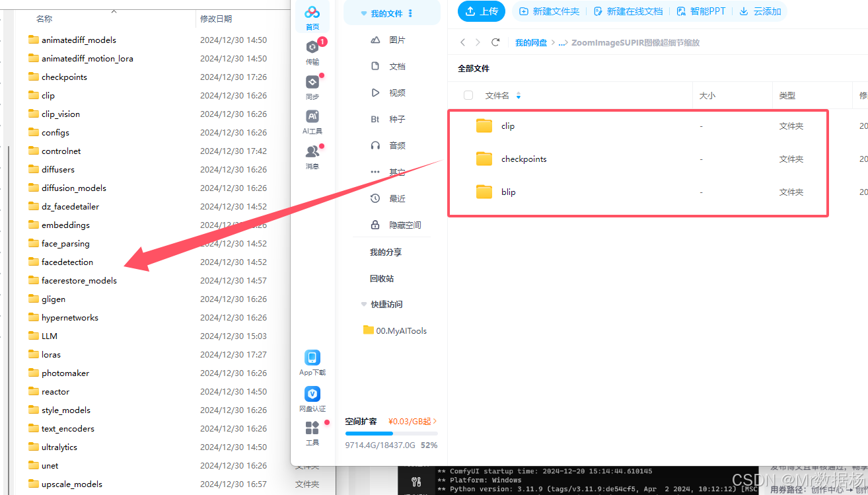This screenshot has height=495, width=868.
Task: Open the 隐藏空间 hidden space item
Action: point(396,225)
